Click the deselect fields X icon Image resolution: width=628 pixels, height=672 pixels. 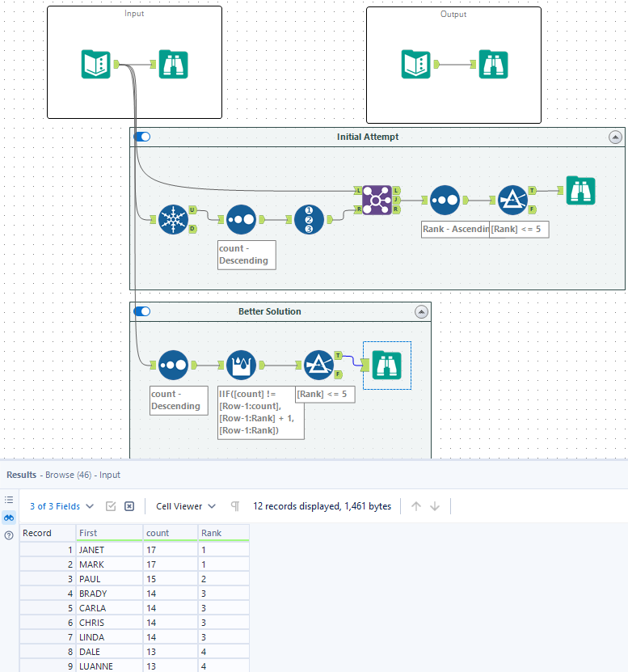129,506
